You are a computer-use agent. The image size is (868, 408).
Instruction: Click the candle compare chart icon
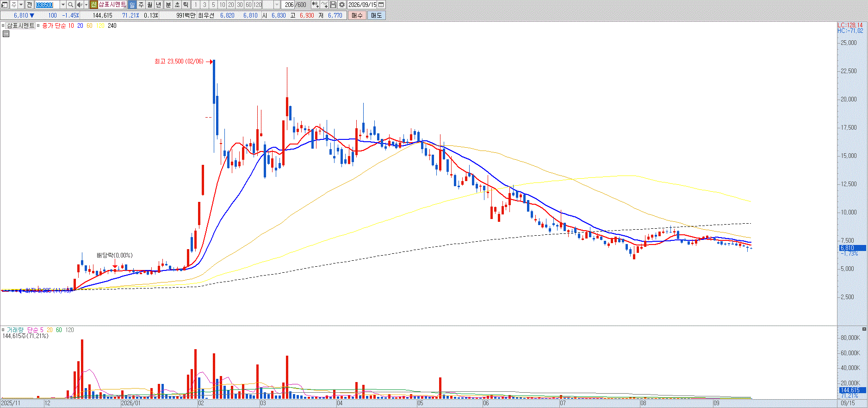(316, 5)
